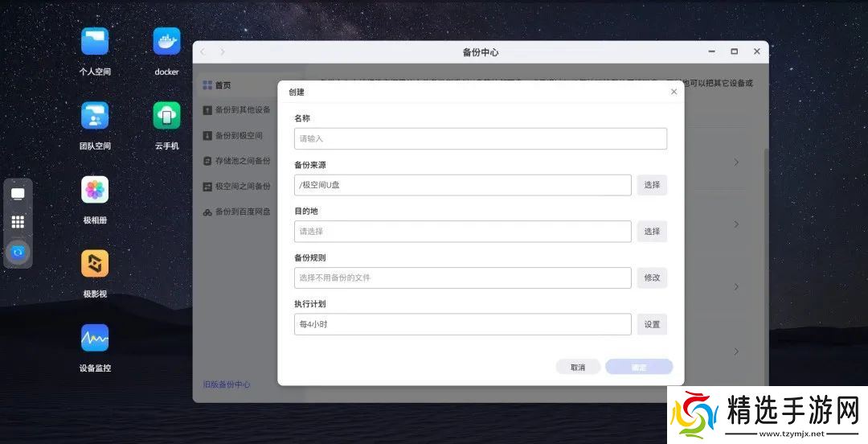Image resolution: width=868 pixels, height=444 pixels.
Task: Launch the 极相册 photo app
Action: point(95,190)
